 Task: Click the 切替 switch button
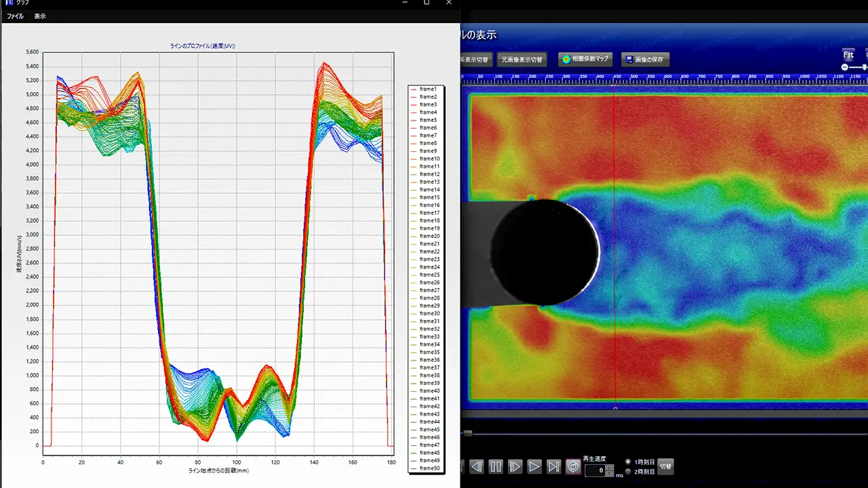pos(665,466)
